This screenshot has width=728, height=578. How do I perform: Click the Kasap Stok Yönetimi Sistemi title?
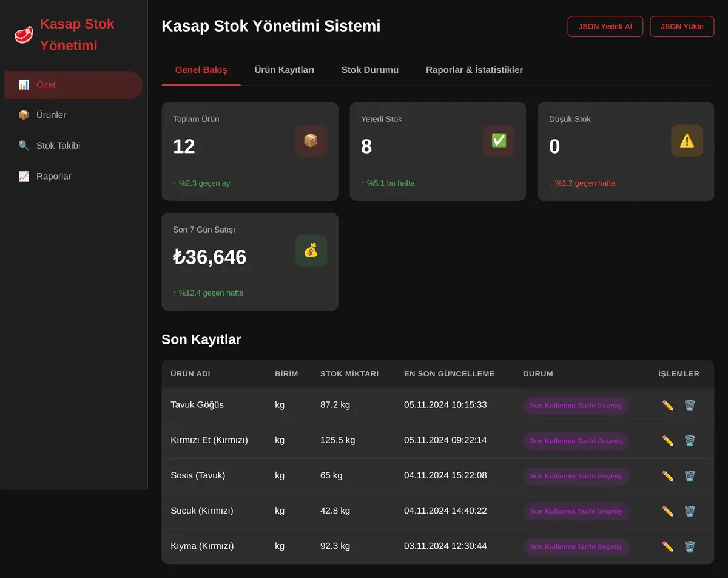pyautogui.click(x=271, y=26)
